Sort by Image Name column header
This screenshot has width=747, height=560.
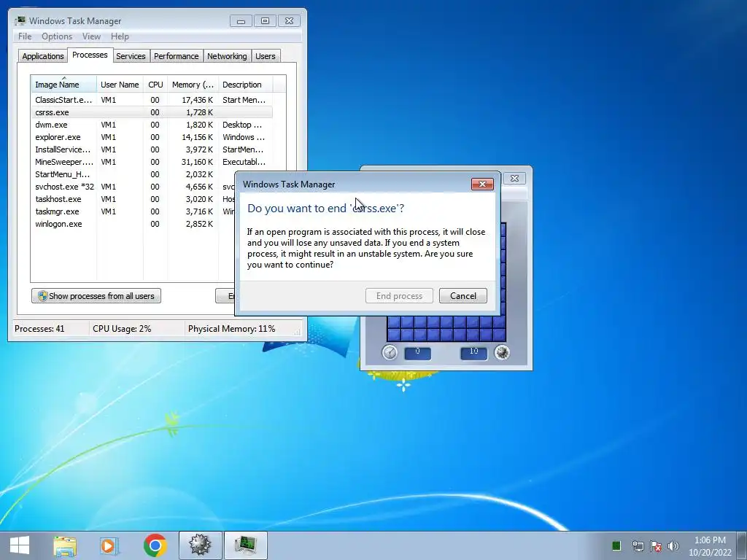pos(64,85)
